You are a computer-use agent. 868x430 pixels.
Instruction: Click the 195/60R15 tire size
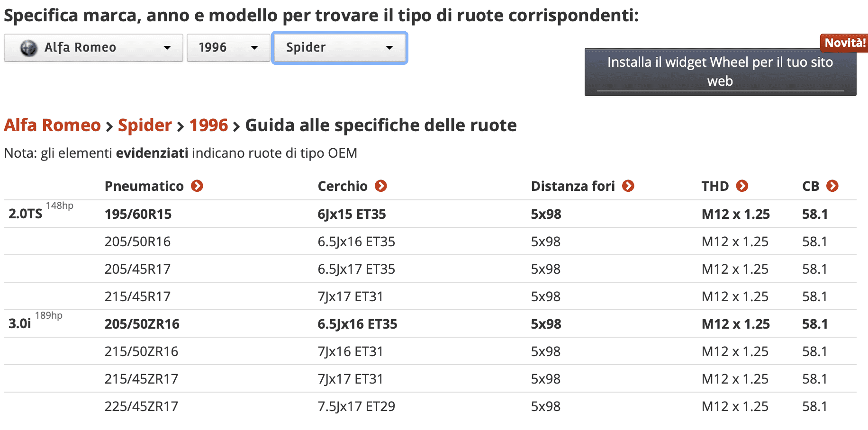pyautogui.click(x=138, y=214)
